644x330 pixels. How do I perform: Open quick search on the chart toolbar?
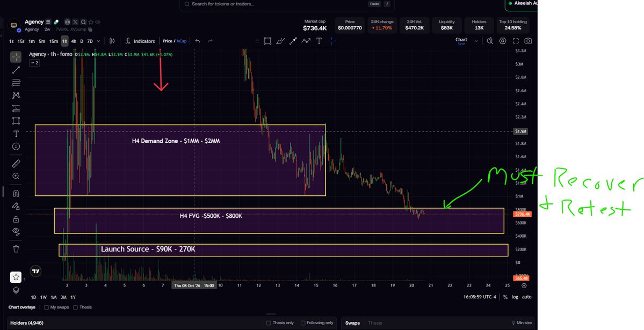coord(489,41)
